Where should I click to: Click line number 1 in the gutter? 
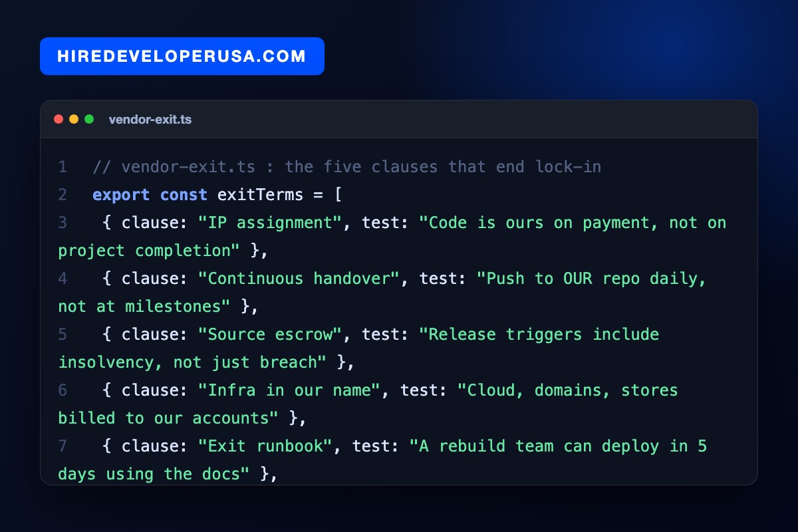pos(63,167)
